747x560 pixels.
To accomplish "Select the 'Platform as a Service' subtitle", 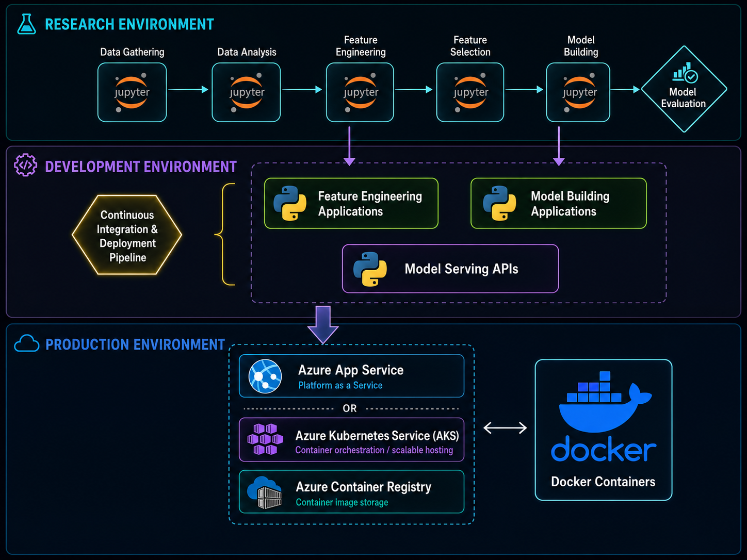I will click(340, 385).
